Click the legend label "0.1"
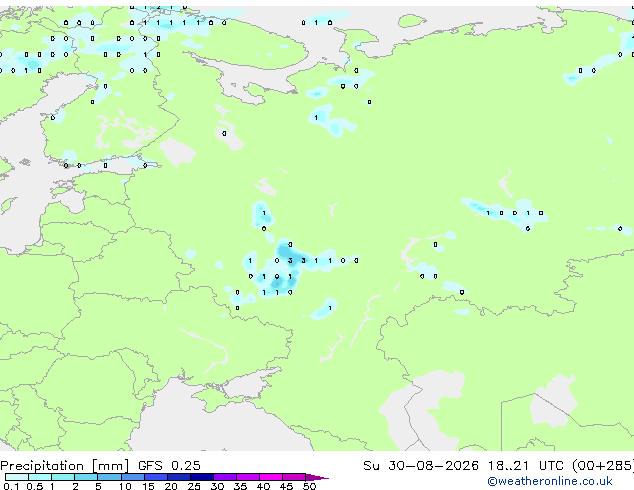This screenshot has height=490, width=634. click(11, 486)
